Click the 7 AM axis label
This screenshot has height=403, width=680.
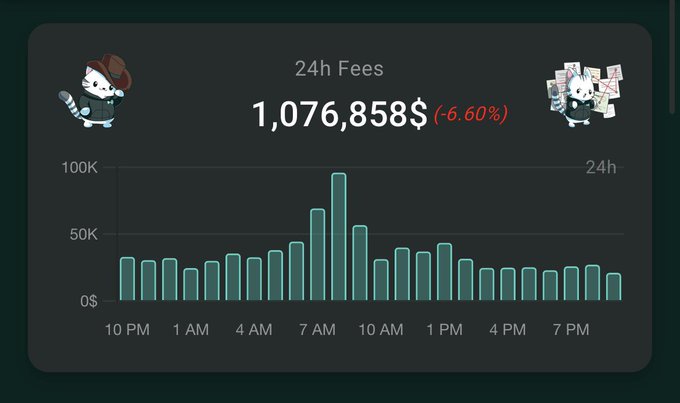pyautogui.click(x=317, y=330)
